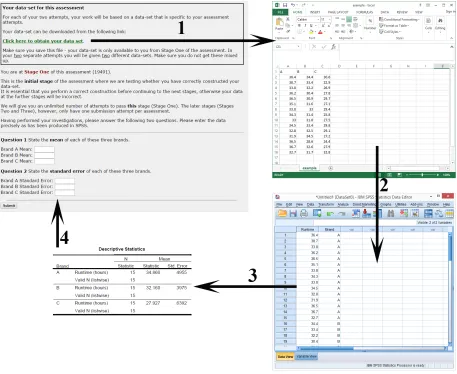Click the Save disk icon in SPSS toolbar
Image resolution: width=457 pixels, height=374 pixels.
click(293, 213)
